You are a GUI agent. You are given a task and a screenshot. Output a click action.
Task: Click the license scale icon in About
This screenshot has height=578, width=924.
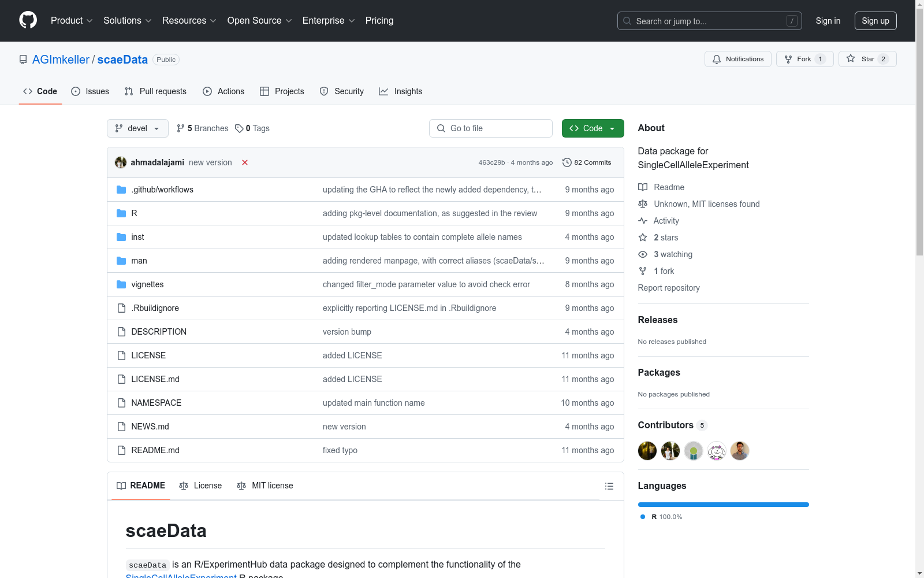point(643,204)
